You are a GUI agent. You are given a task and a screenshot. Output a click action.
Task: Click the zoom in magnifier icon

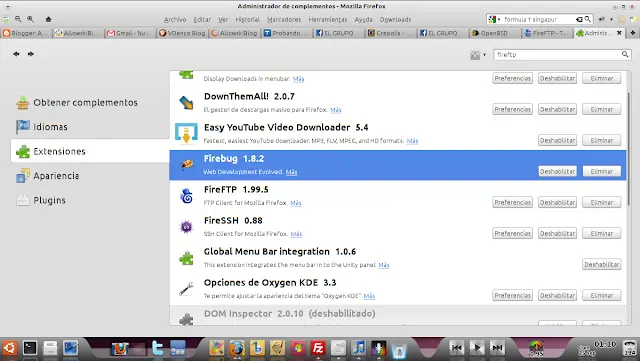tap(31, 19)
